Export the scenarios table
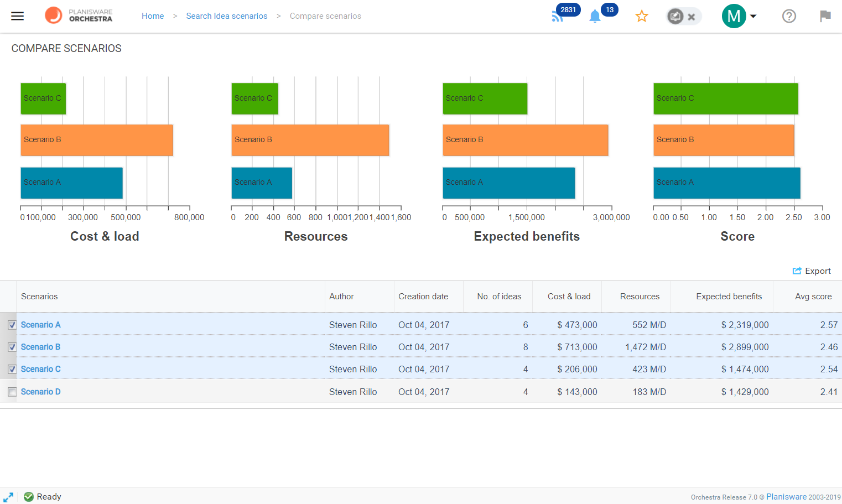The width and height of the screenshot is (842, 504). [812, 271]
